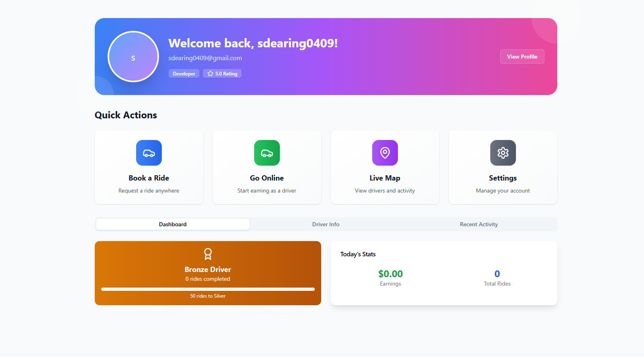Image resolution: width=644 pixels, height=357 pixels.
Task: Click '0 rides completed' text
Action: click(208, 279)
